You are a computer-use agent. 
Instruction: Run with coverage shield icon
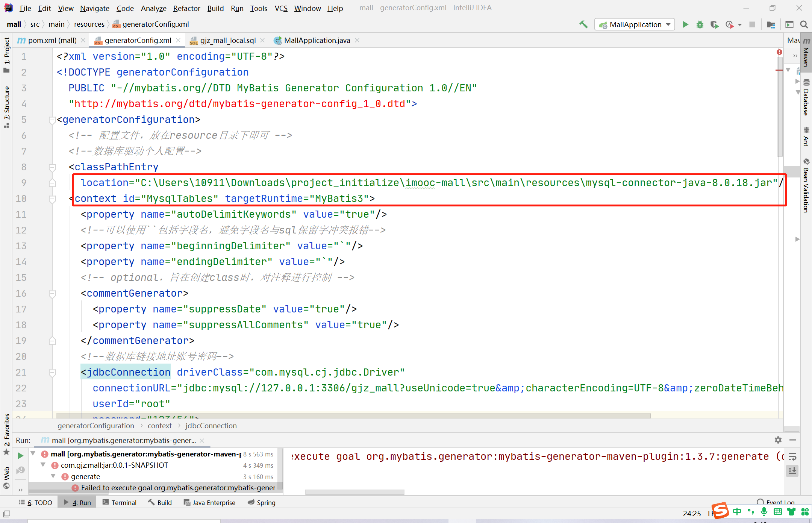[714, 24]
